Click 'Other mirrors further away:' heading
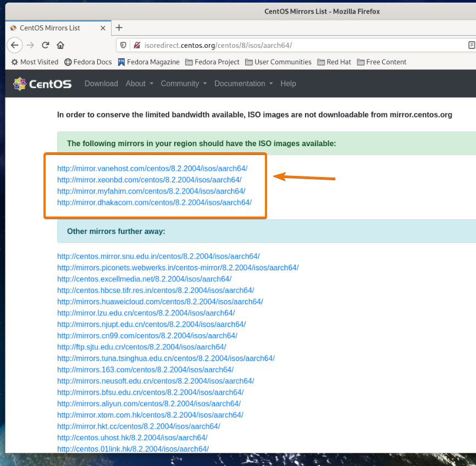The image size is (476, 466). [116, 231]
